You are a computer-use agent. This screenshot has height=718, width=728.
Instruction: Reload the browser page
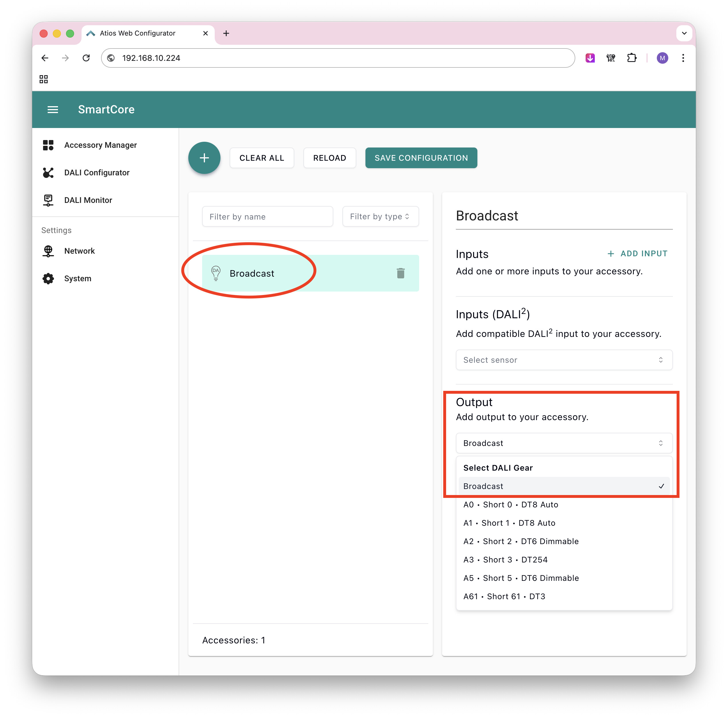tap(86, 58)
